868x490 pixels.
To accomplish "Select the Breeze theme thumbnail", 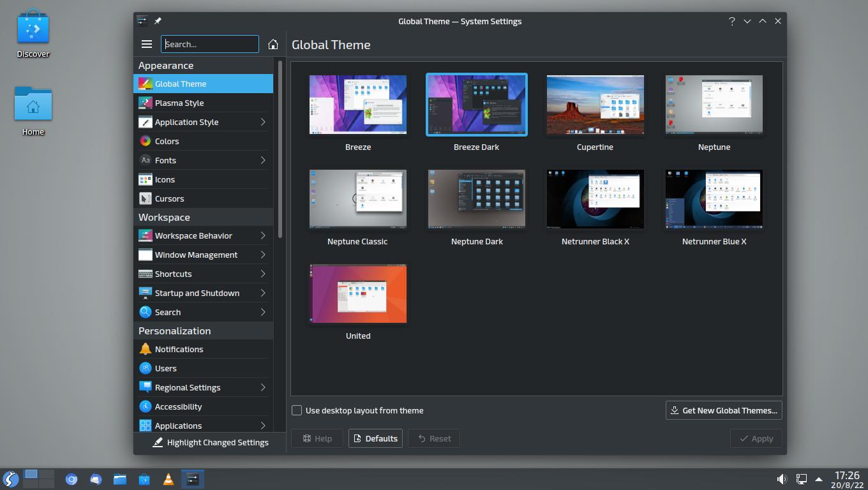I will pos(358,105).
